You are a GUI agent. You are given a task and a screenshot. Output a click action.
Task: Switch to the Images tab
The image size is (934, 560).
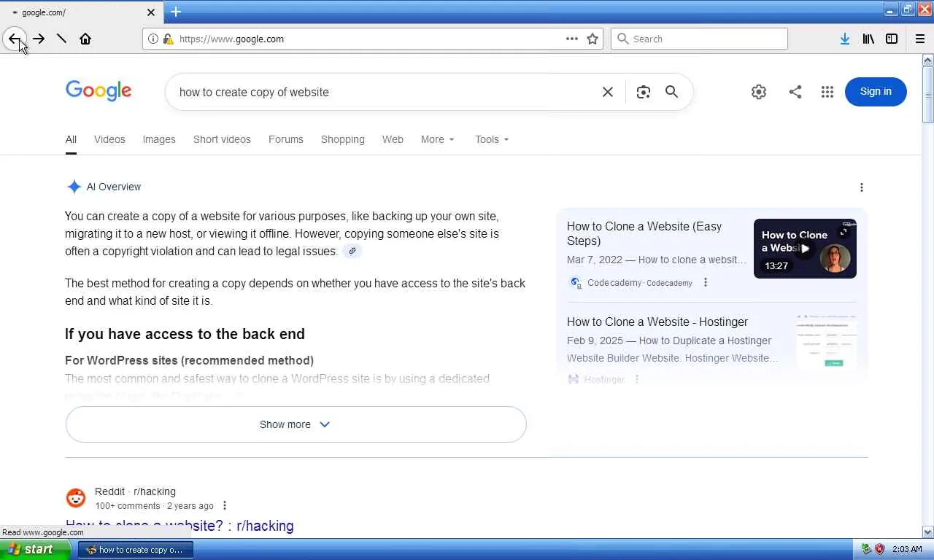click(159, 139)
